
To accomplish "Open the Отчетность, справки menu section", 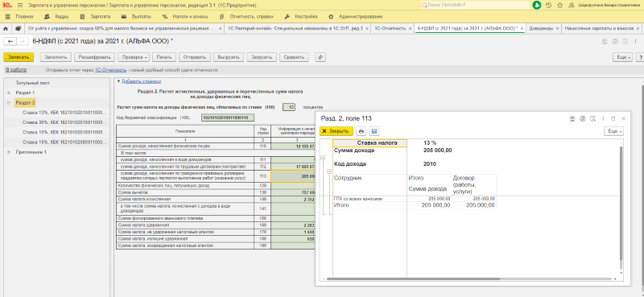I will pos(246,17).
